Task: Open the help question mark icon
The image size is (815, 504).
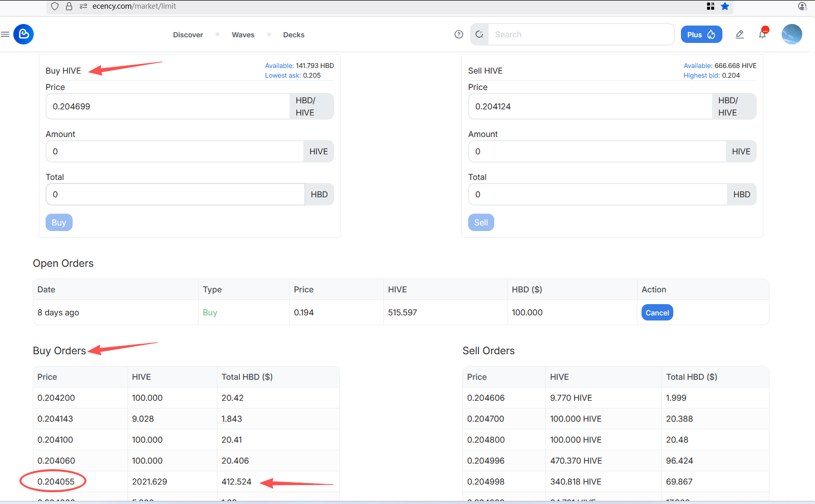Action: 459,34
